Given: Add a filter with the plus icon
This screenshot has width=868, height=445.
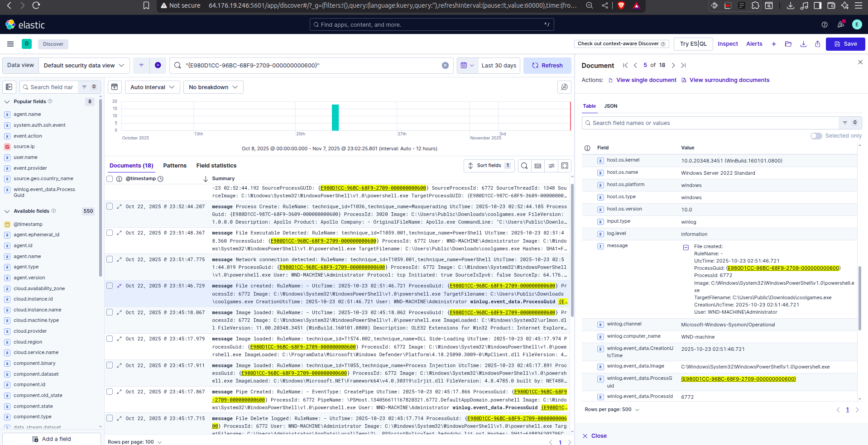Looking at the screenshot, I should pos(158,65).
